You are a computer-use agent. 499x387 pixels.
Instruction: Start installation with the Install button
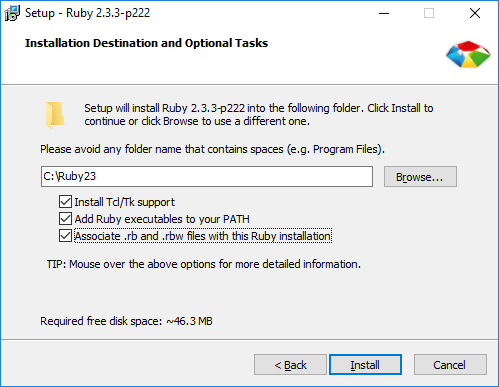tap(365, 365)
